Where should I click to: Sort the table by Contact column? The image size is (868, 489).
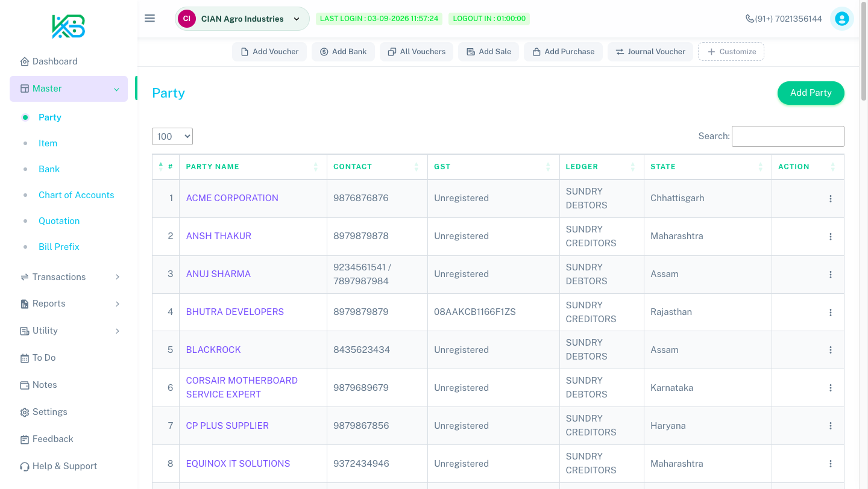[x=377, y=167]
